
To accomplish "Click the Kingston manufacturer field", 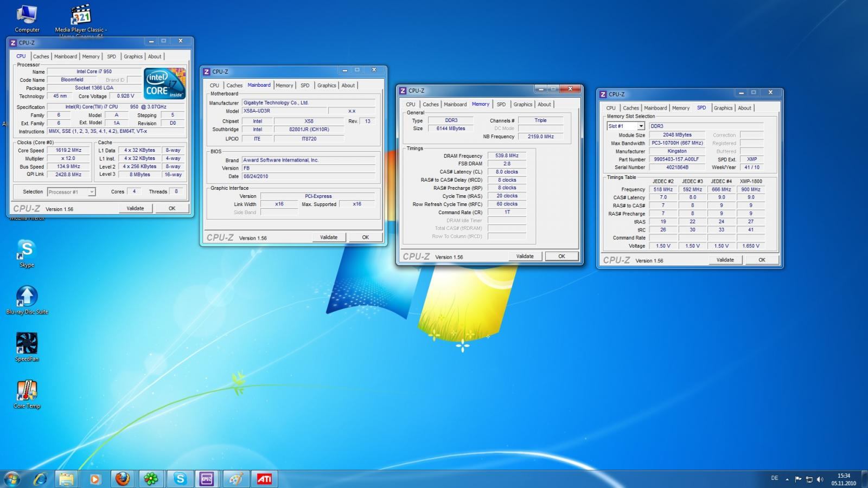I will tap(676, 151).
